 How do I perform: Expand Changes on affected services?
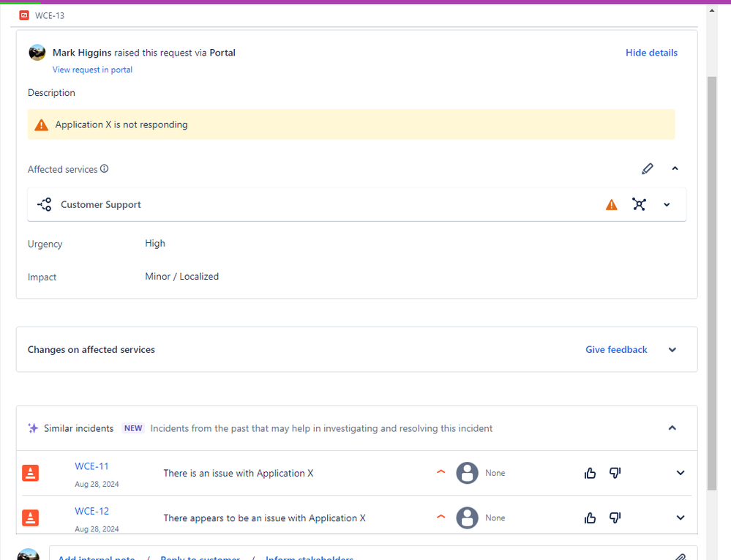[x=672, y=349]
